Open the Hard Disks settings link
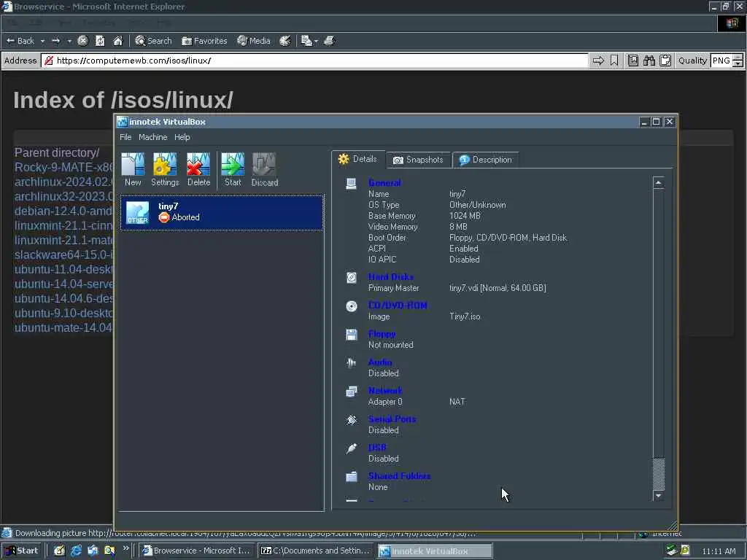 [x=391, y=277]
